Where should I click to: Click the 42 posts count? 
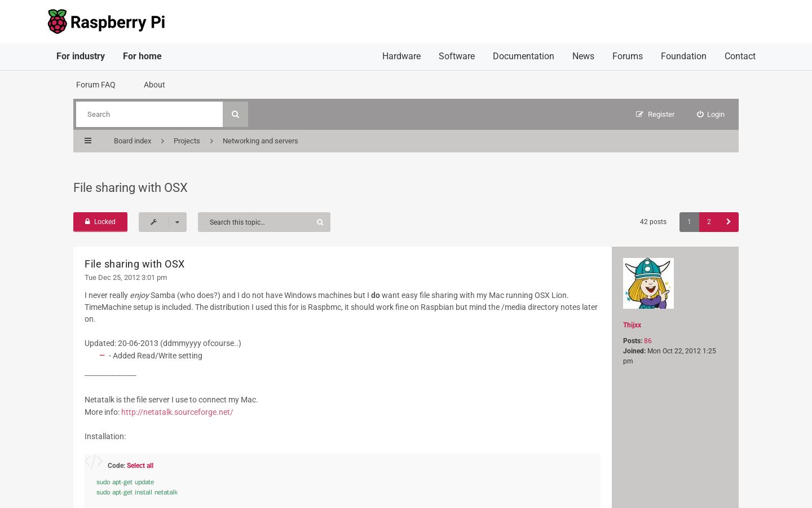pos(653,222)
